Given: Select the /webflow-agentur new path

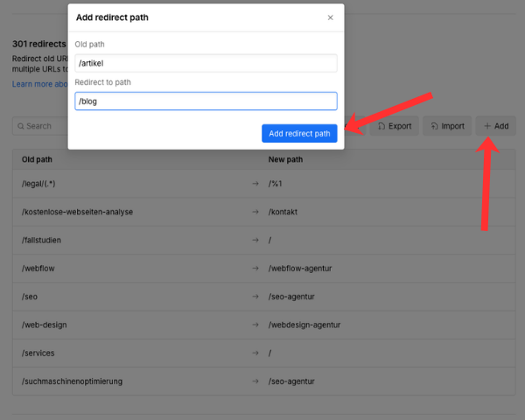Looking at the screenshot, I should click(x=300, y=269).
